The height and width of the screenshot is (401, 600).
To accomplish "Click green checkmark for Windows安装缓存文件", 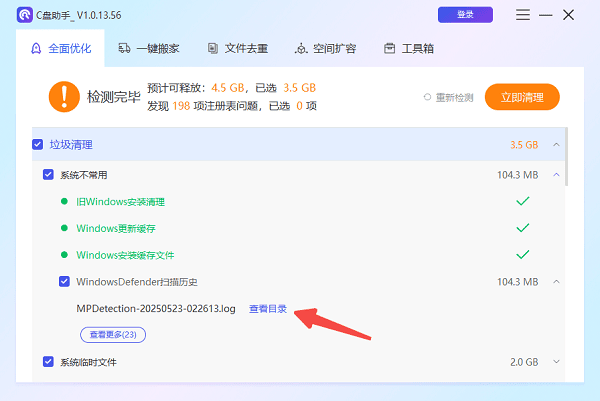I will [x=522, y=255].
